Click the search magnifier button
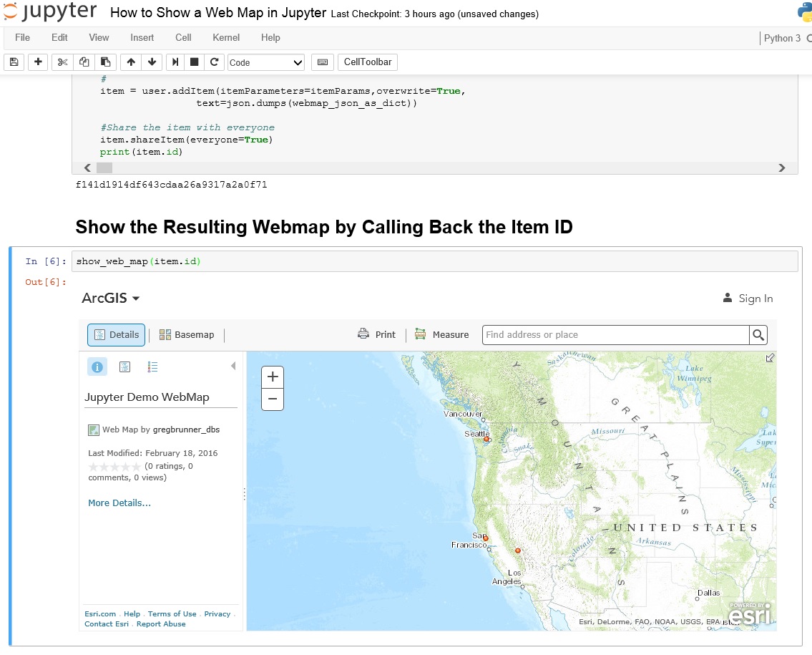 click(x=758, y=335)
